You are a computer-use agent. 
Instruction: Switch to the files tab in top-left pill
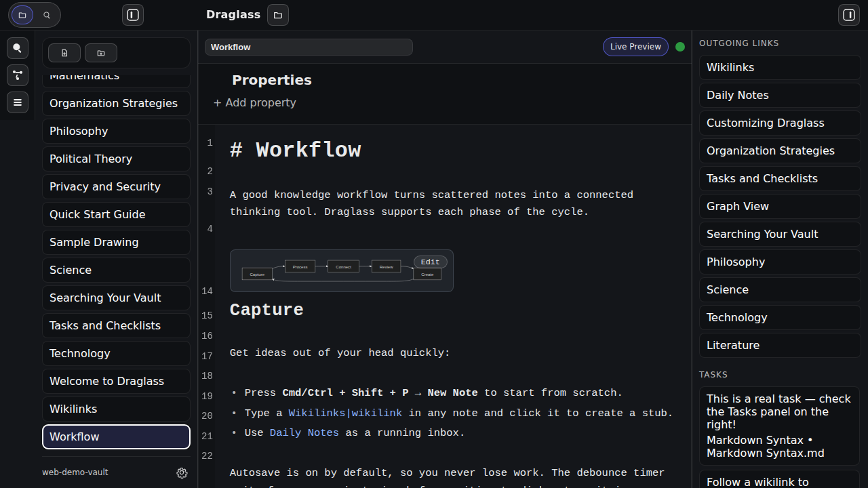pyautogui.click(x=22, y=15)
